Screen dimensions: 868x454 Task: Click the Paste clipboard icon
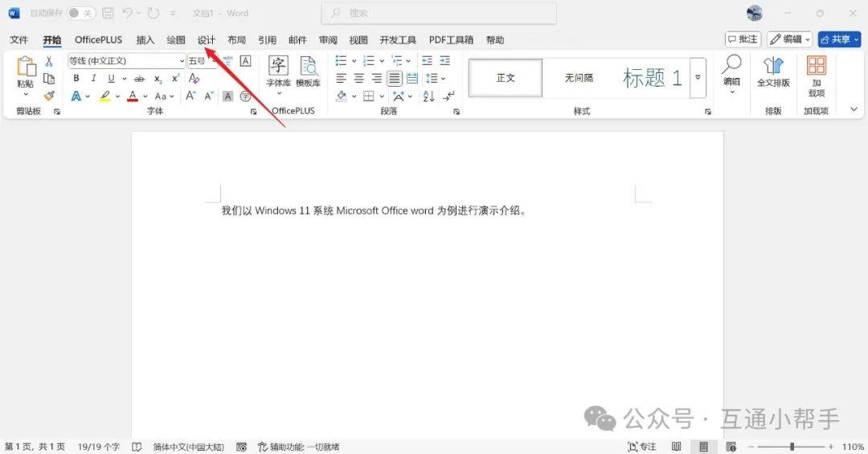[x=26, y=67]
